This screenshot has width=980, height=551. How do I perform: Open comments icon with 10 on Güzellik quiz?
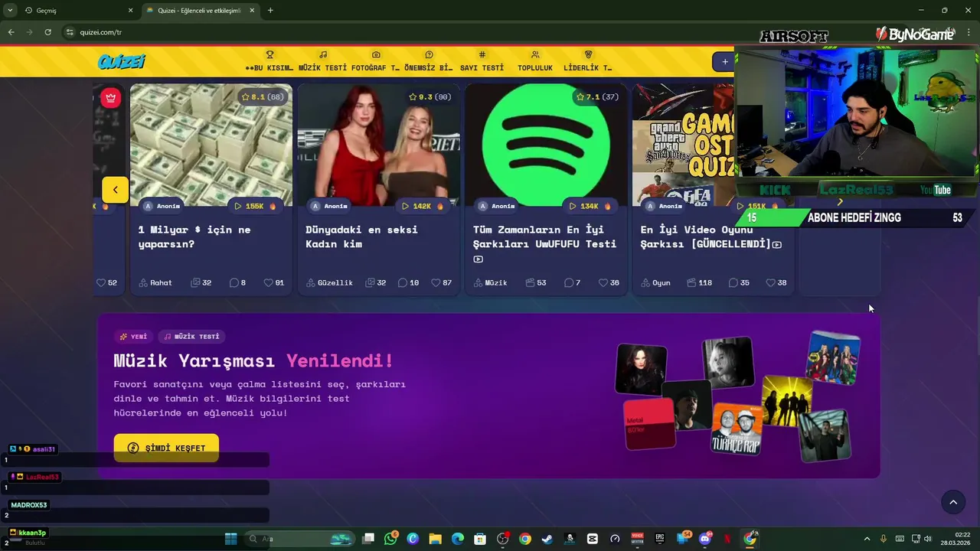pyautogui.click(x=408, y=282)
